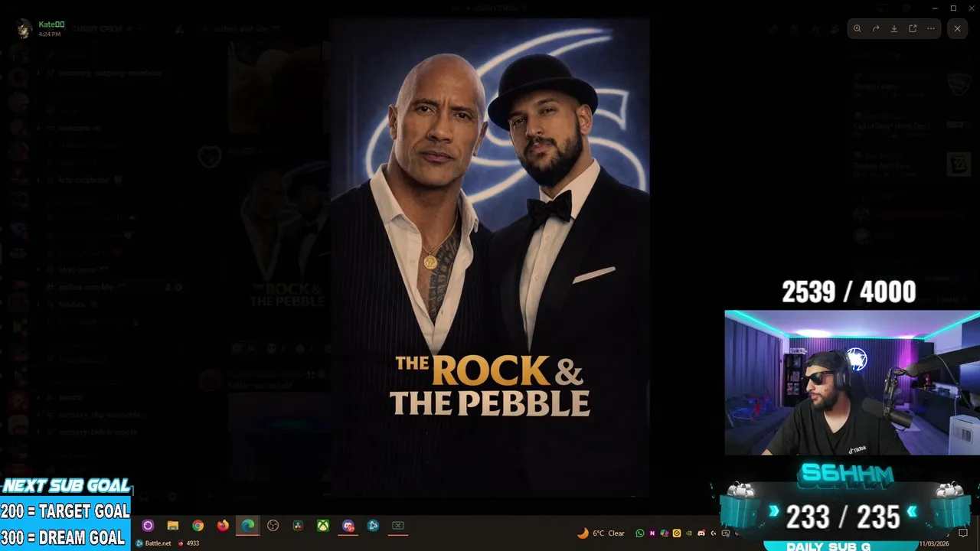This screenshot has height=551, width=980.
Task: Open the colorful Copilot tray icon
Action: pyautogui.click(x=665, y=533)
